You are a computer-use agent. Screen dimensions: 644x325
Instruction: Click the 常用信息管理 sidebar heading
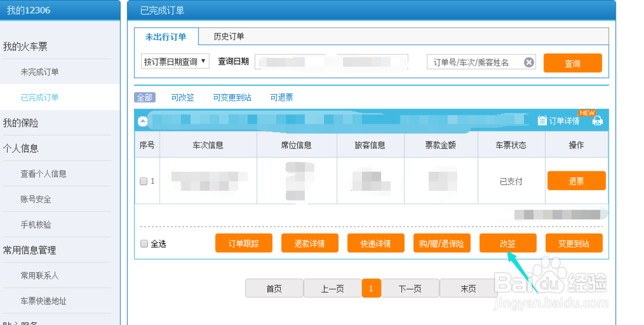click(30, 250)
